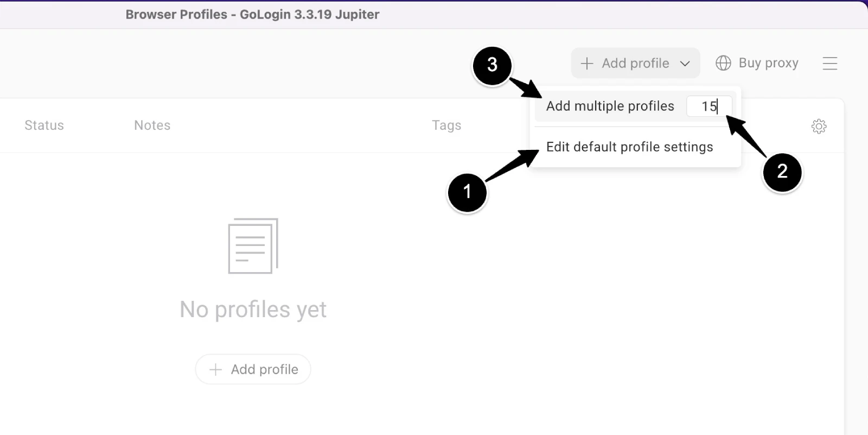Screen dimensions: 868x435
Task: Click the Tags column header
Action: [x=446, y=125]
